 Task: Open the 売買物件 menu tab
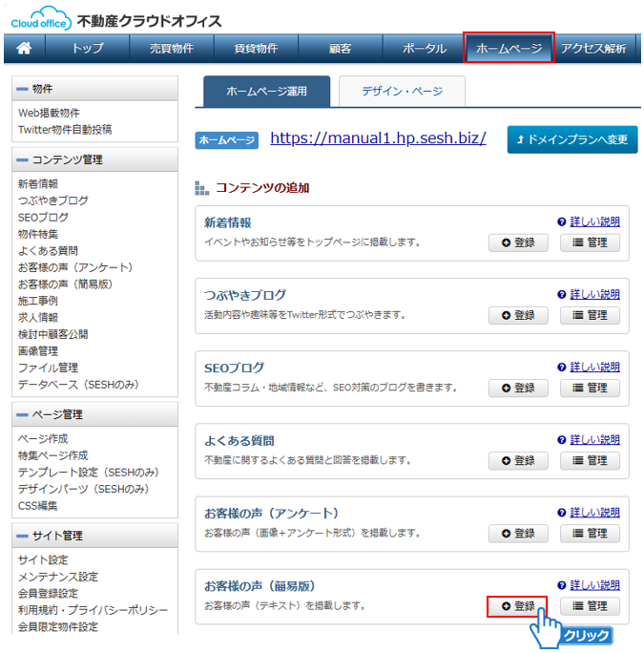pos(172,49)
